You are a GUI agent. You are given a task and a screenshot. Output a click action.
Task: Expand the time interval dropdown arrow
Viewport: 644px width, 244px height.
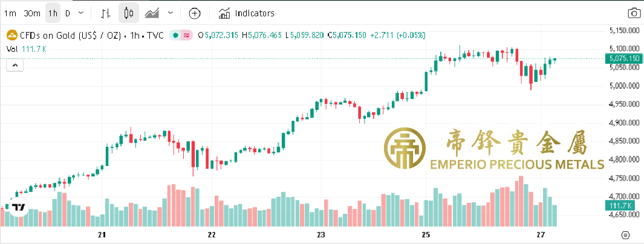[82, 13]
